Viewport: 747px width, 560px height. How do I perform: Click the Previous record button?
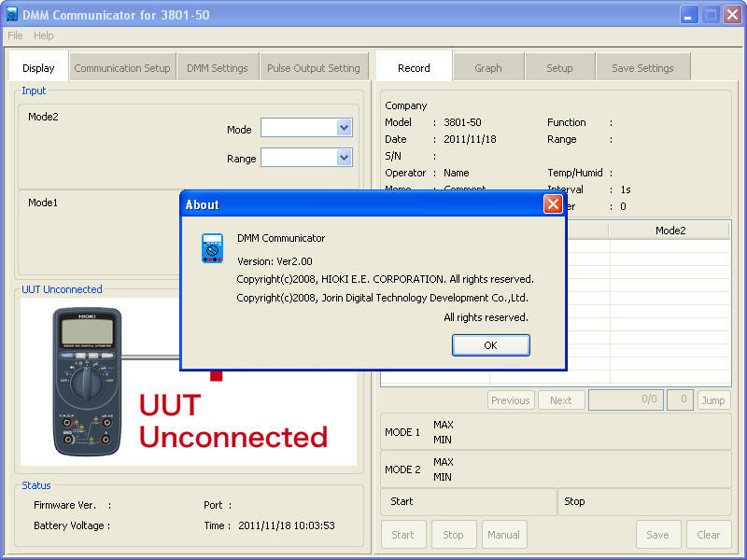tap(511, 400)
